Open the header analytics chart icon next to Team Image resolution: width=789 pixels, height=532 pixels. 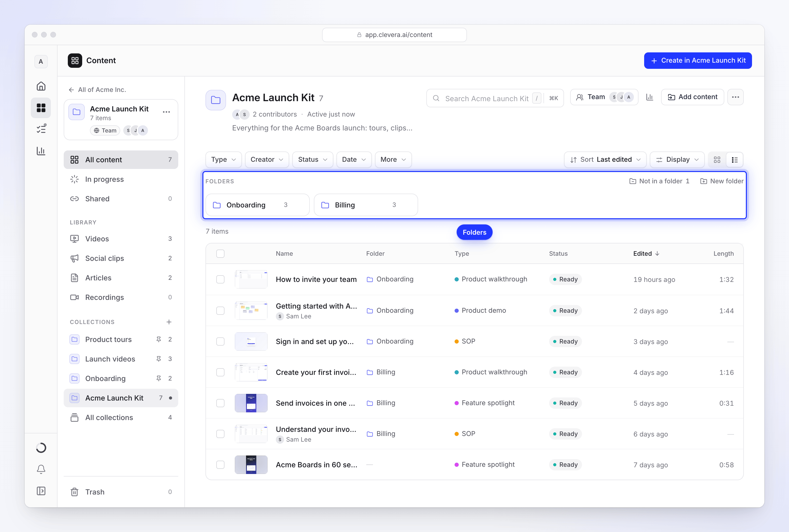click(x=650, y=97)
